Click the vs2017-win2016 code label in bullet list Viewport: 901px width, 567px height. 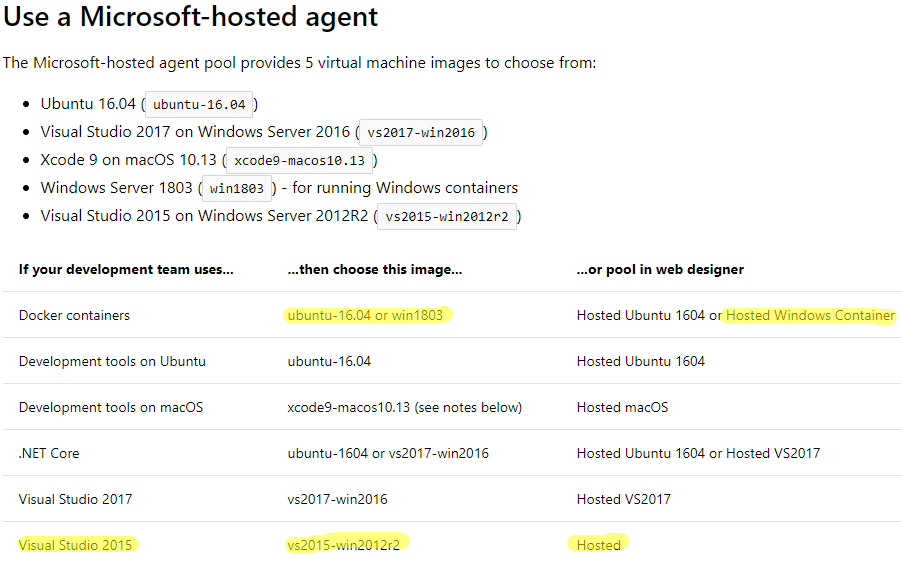[x=421, y=132]
